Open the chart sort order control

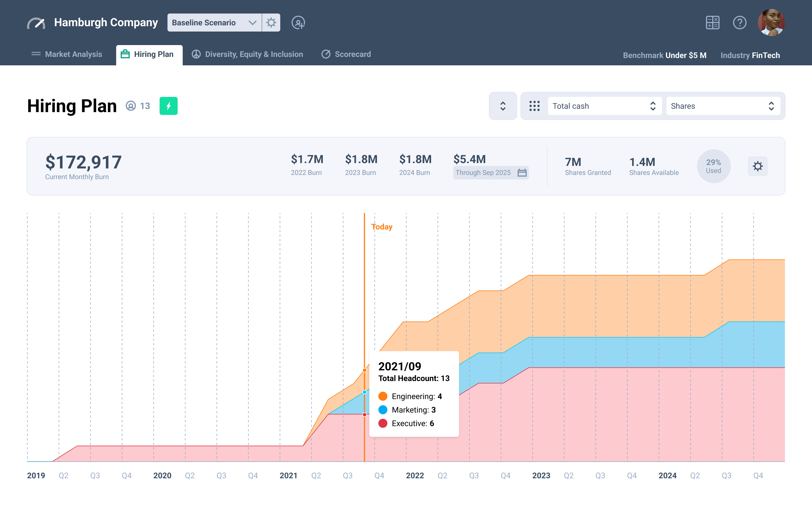point(503,106)
